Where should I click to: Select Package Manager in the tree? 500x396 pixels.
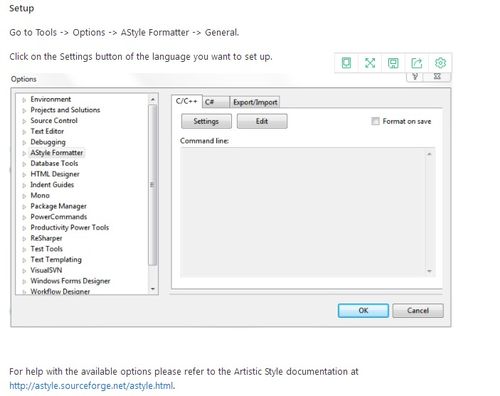58,206
